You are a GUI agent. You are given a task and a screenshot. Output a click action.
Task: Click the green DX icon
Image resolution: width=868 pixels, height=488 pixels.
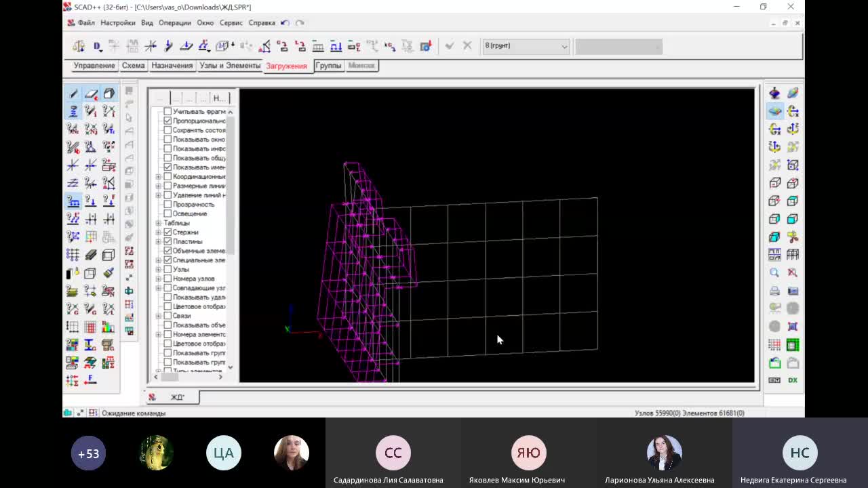[793, 380]
